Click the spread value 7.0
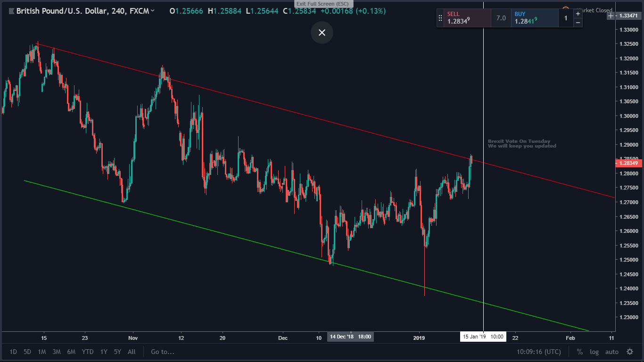The height and width of the screenshot is (362, 644). 501,18
